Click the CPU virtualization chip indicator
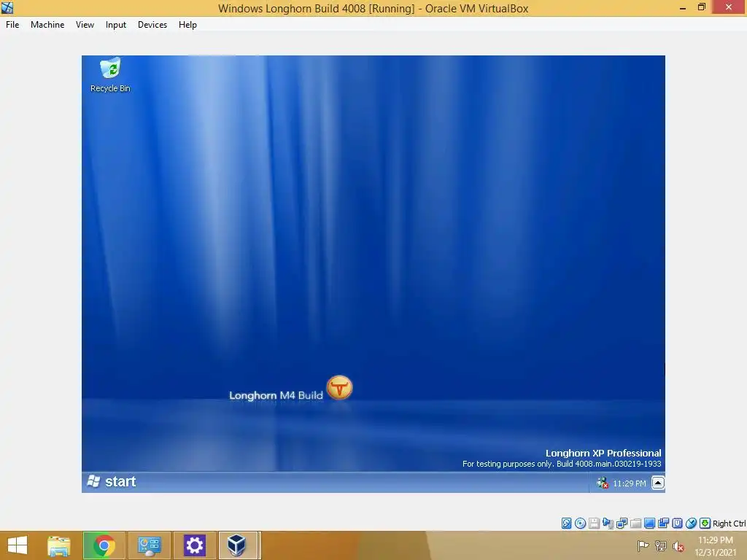This screenshot has height=560, width=747. coord(677,524)
